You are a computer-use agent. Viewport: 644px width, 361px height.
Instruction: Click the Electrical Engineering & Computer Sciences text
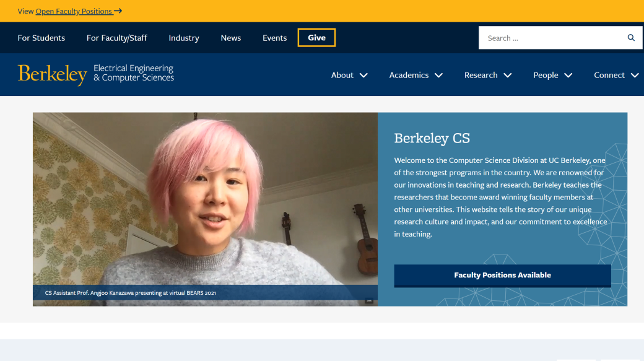click(134, 72)
